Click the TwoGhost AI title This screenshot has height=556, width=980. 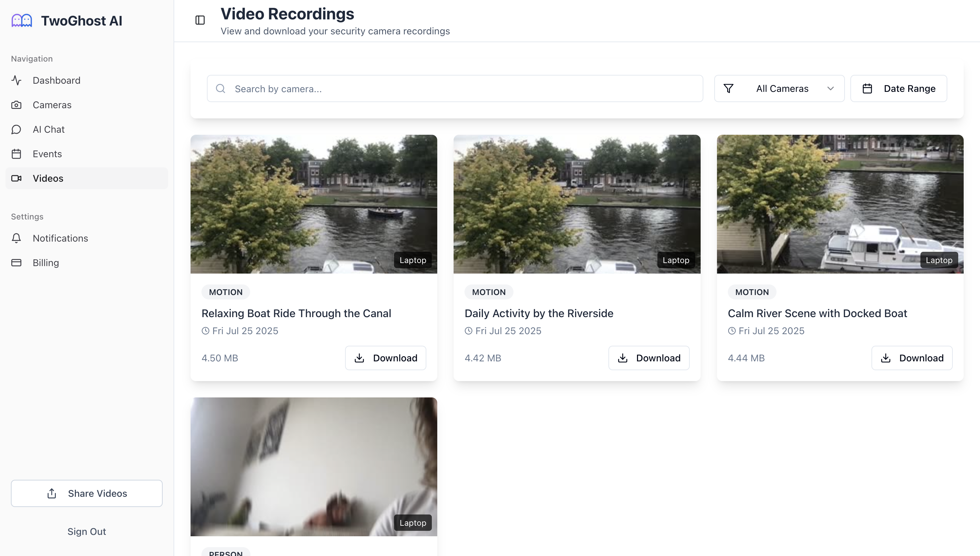82,21
